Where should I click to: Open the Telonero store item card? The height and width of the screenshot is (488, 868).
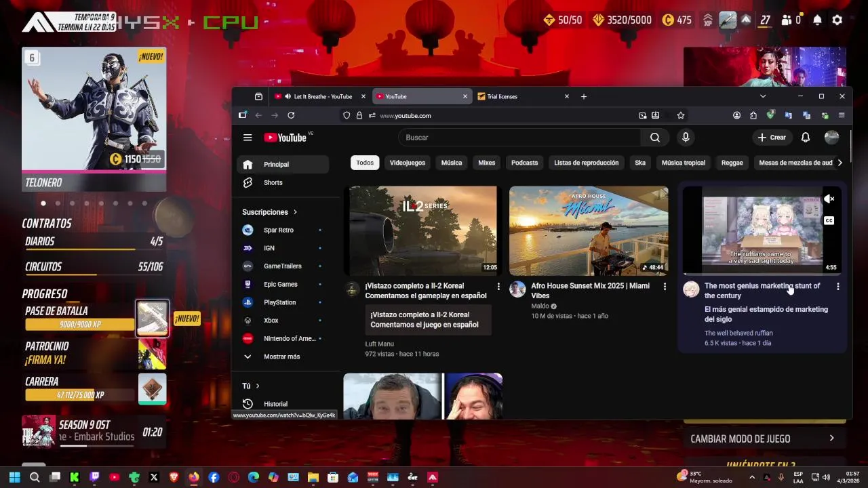click(x=94, y=119)
